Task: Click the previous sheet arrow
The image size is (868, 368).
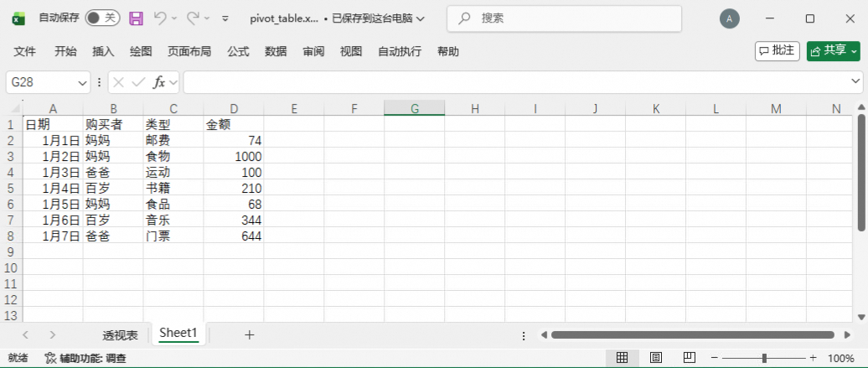Action: pyautogui.click(x=25, y=334)
